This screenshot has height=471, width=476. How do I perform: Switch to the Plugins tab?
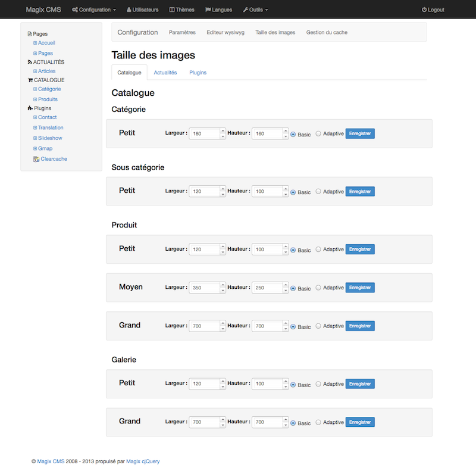tap(198, 73)
